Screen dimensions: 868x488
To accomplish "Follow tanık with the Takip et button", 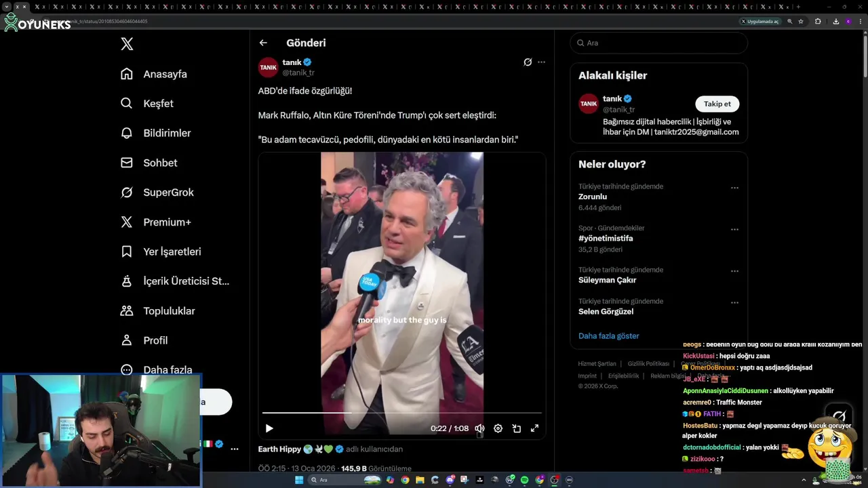I will (717, 104).
